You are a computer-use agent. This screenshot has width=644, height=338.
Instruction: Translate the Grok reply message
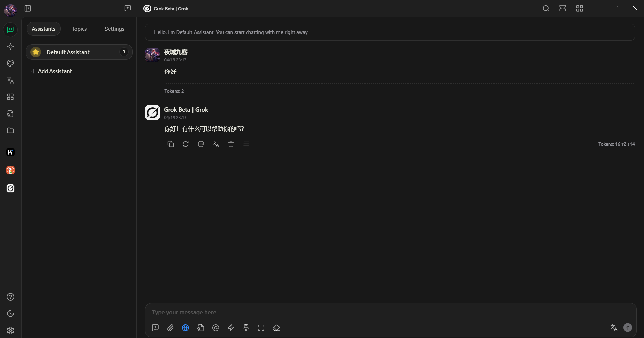click(216, 144)
